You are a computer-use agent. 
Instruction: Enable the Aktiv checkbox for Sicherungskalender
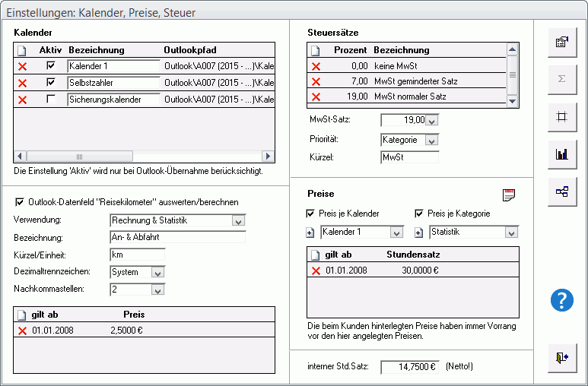coord(51,100)
